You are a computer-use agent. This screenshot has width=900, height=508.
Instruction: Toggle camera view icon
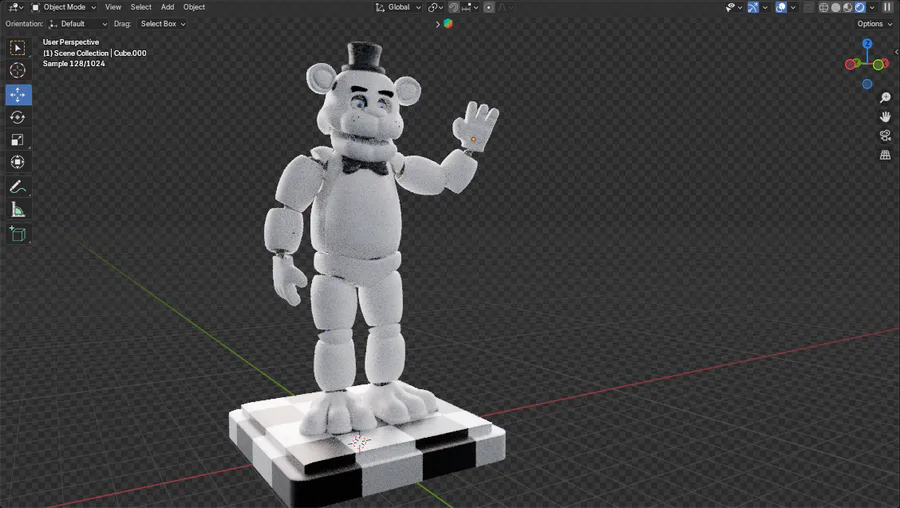coord(885,135)
